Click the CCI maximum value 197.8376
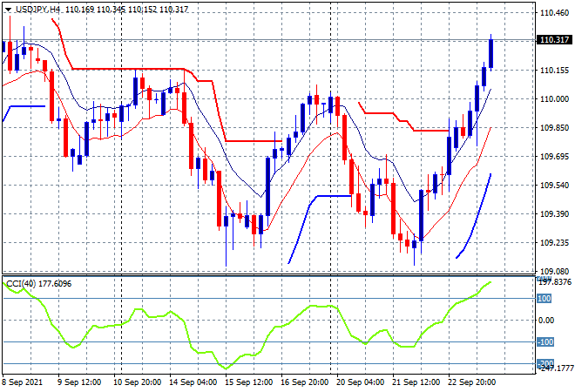The height and width of the screenshot is (392, 575). coord(555,282)
